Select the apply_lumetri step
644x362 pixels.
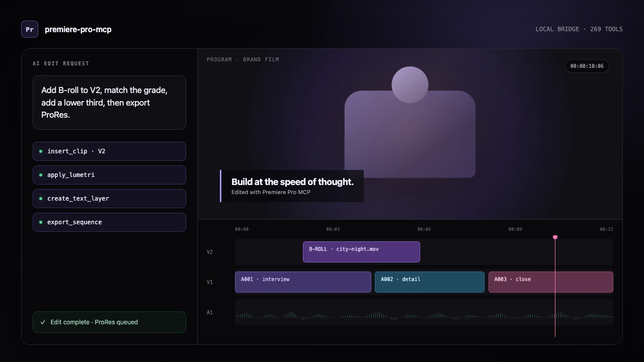coord(109,175)
